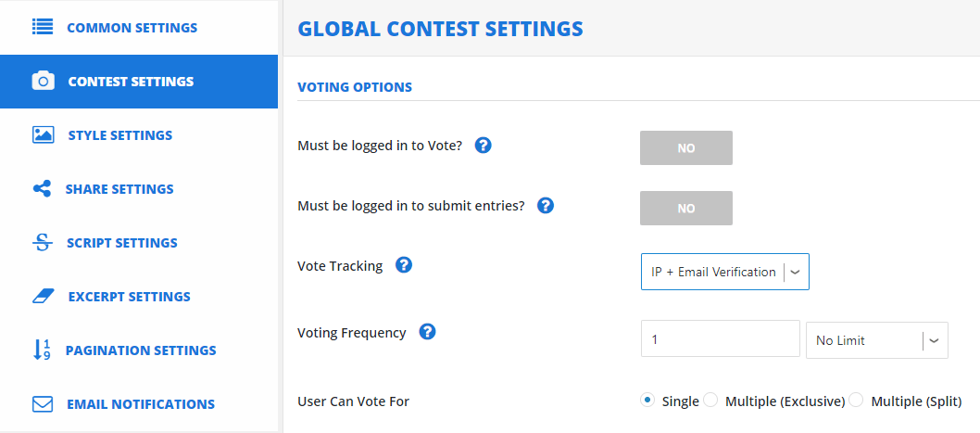
Task: Click the list icon beside Common Settings
Action: [x=43, y=28]
